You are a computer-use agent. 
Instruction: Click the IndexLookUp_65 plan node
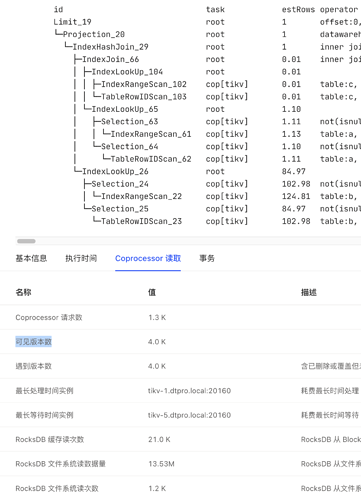click(x=125, y=109)
